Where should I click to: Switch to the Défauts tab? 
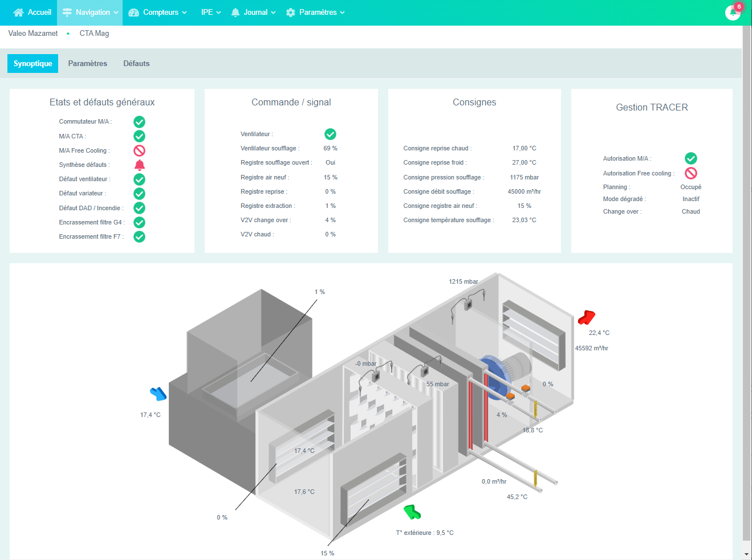click(136, 64)
